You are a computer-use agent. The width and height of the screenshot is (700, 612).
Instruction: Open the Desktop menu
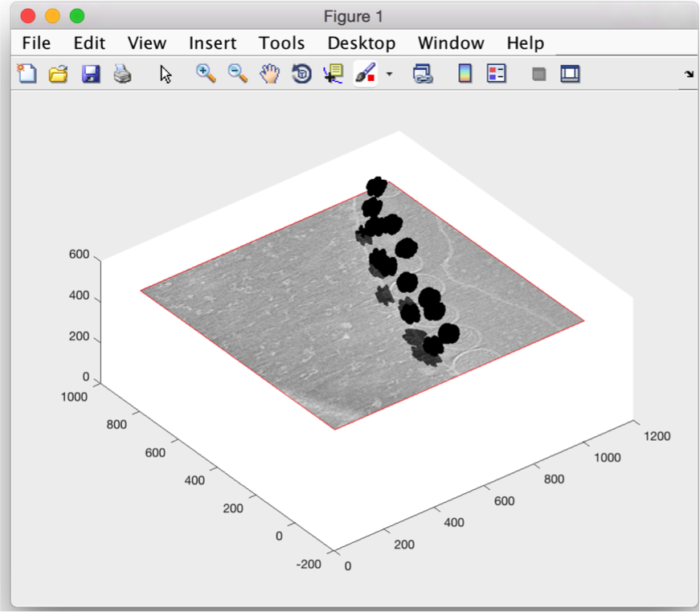click(362, 43)
